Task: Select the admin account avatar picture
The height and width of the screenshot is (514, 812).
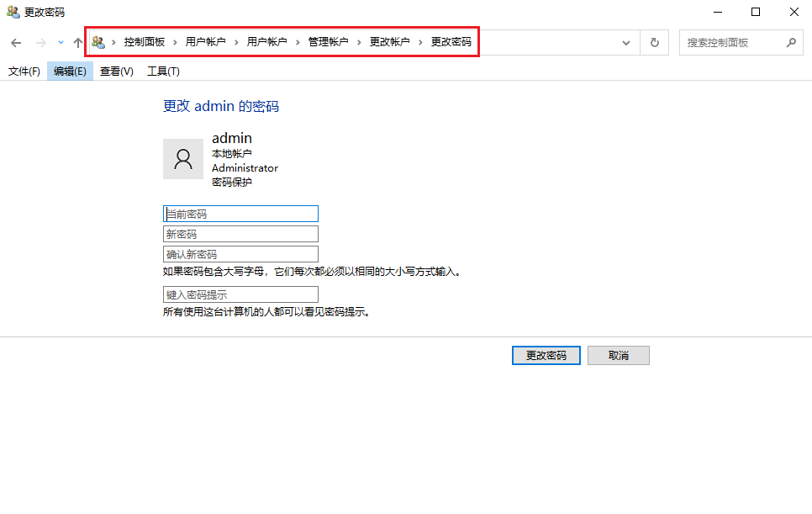Action: click(183, 158)
